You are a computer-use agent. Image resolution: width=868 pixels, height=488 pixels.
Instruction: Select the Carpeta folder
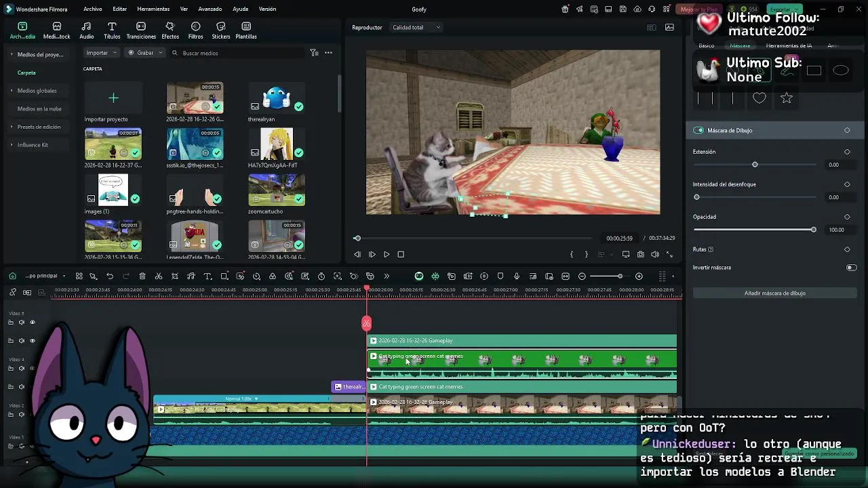[x=26, y=73]
